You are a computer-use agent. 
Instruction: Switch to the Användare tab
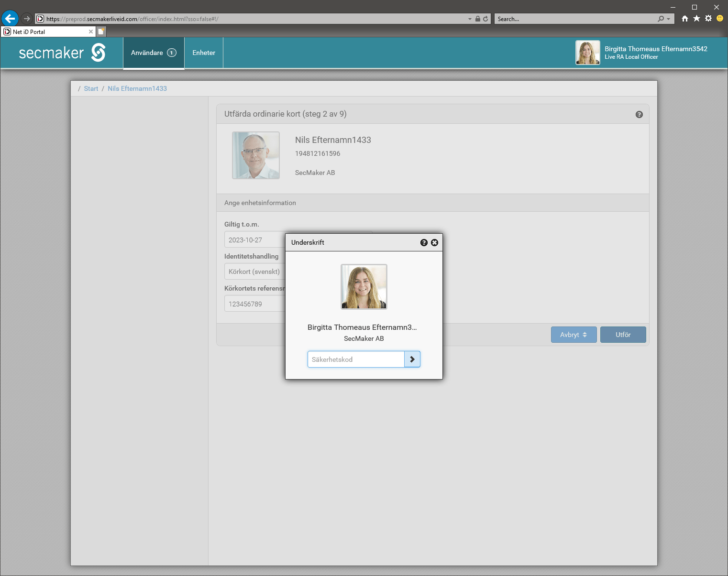pos(154,53)
